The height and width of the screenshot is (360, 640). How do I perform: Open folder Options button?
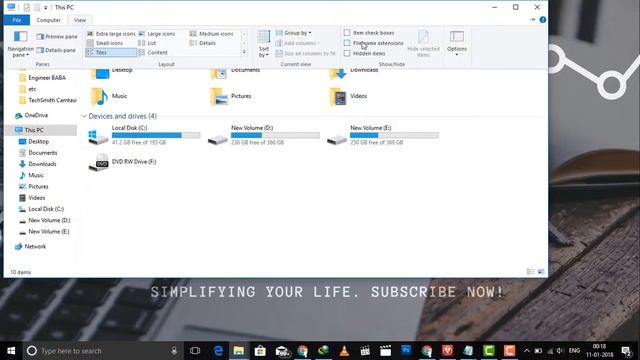coord(457,43)
